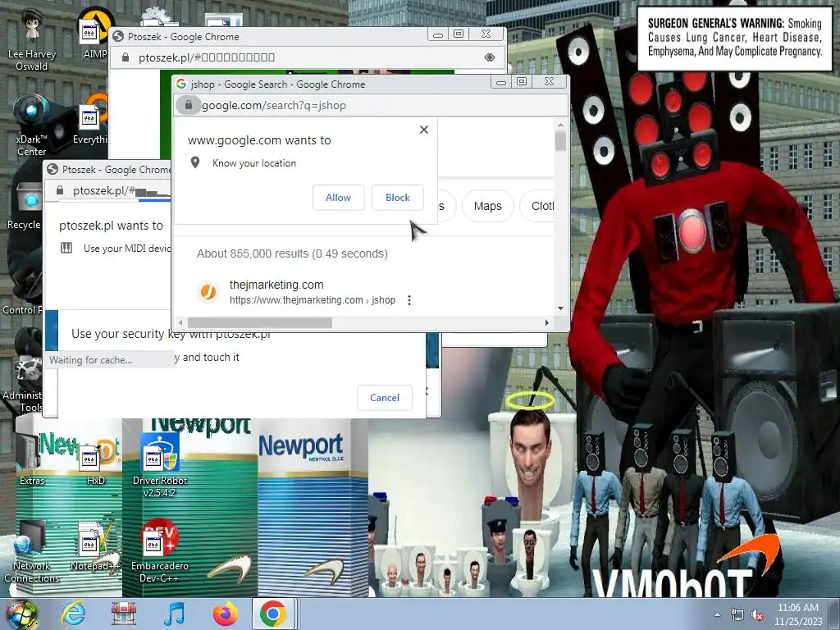Open Notepad++ desktop shortcut
This screenshot has height=630, width=840.
pyautogui.click(x=95, y=546)
